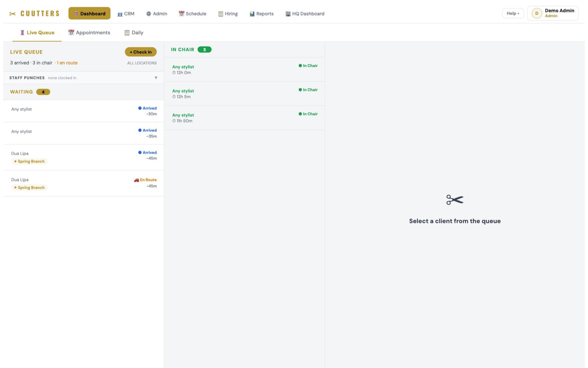Open the Demo Admin account menu
Viewport: 588px width, 368px height.
click(x=553, y=13)
